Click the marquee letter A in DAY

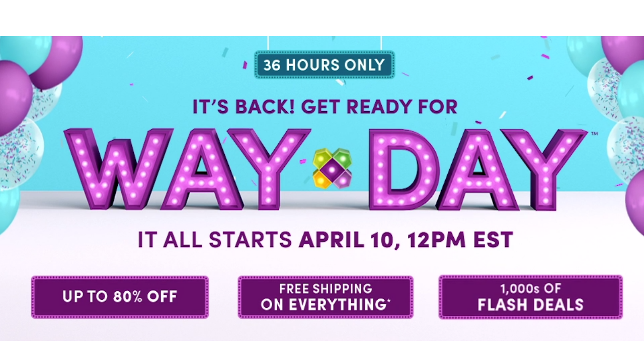(477, 168)
